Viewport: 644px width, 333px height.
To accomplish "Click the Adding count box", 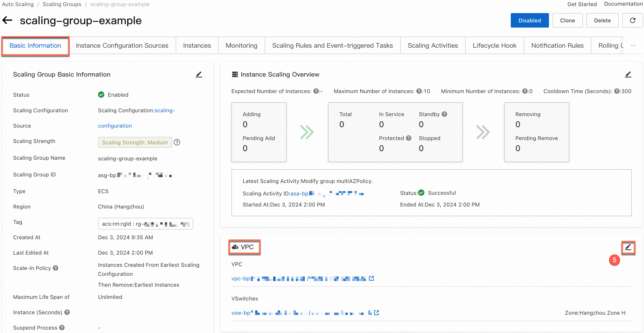I will 259,132.
